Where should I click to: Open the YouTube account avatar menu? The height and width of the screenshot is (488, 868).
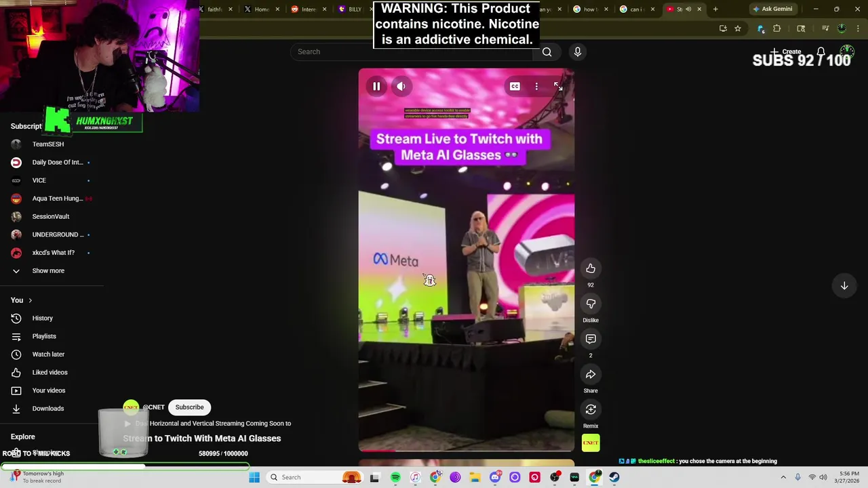pyautogui.click(x=847, y=52)
